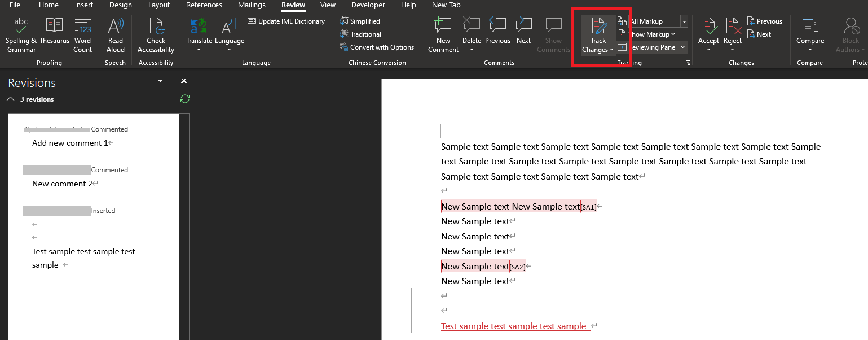Switch to the References tab

click(x=204, y=5)
